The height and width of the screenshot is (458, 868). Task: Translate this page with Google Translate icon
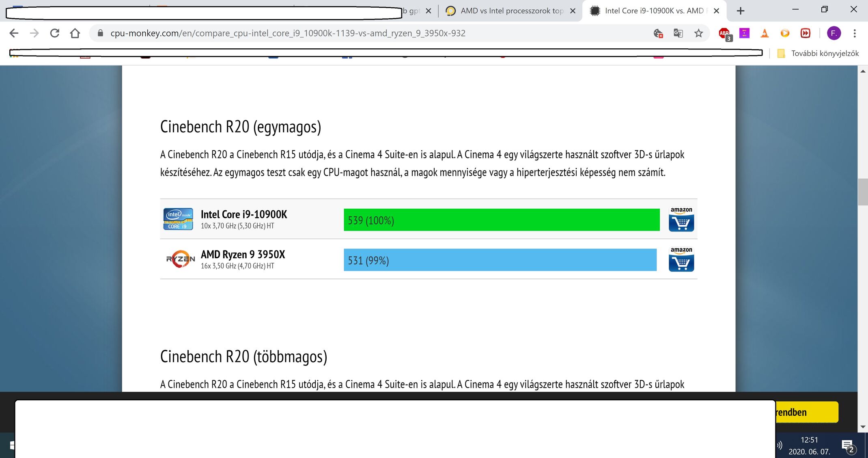(678, 33)
